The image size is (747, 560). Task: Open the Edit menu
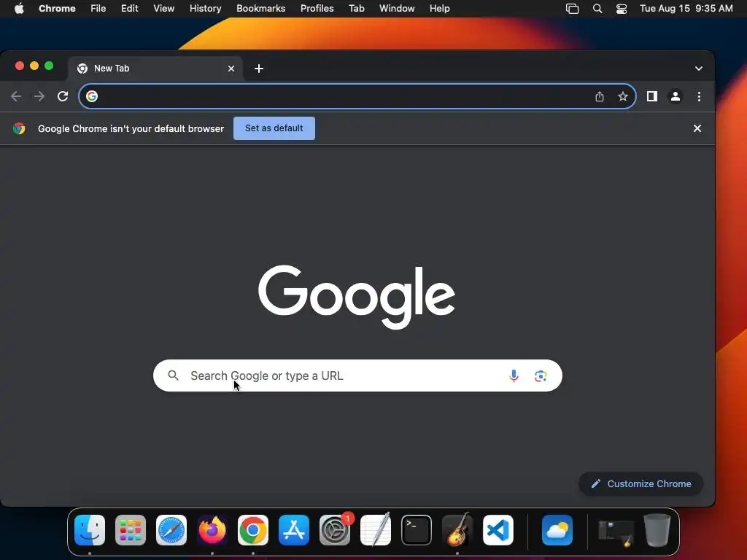click(x=129, y=9)
